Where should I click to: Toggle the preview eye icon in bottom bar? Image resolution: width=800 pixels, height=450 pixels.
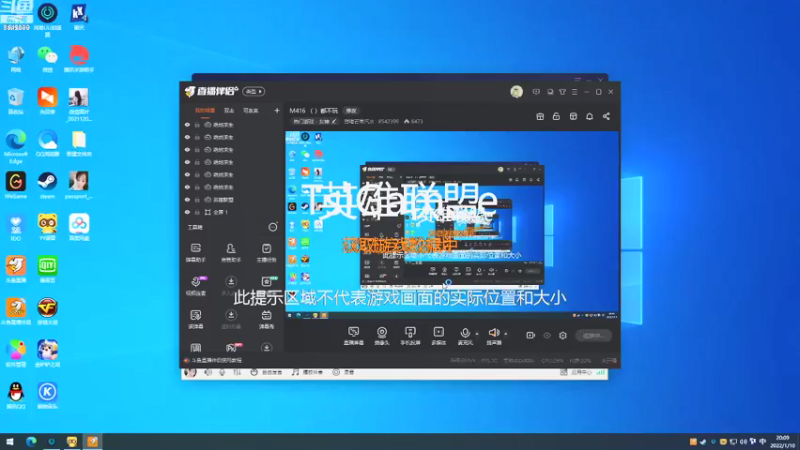(547, 335)
